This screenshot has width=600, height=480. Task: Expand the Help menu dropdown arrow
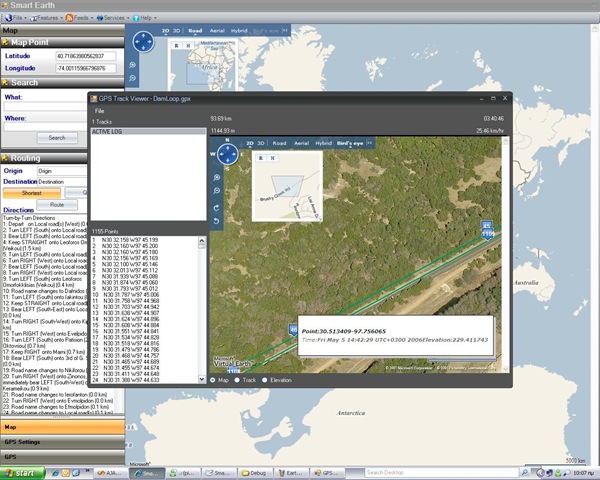click(155, 18)
